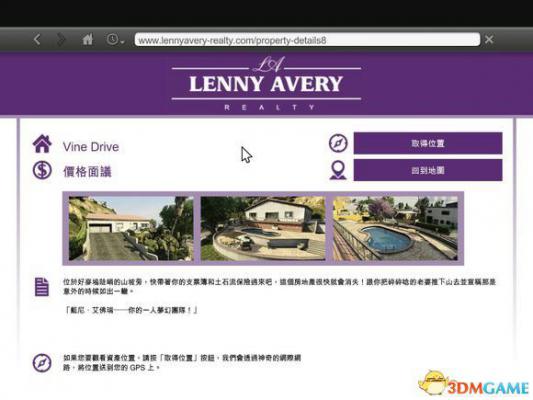Open the browsing history clock dropdown
533x400 pixels.
115,40
